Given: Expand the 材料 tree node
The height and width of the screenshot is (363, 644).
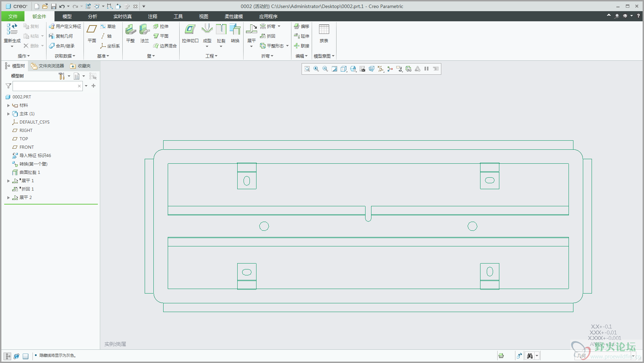Looking at the screenshot, I should coord(8,105).
